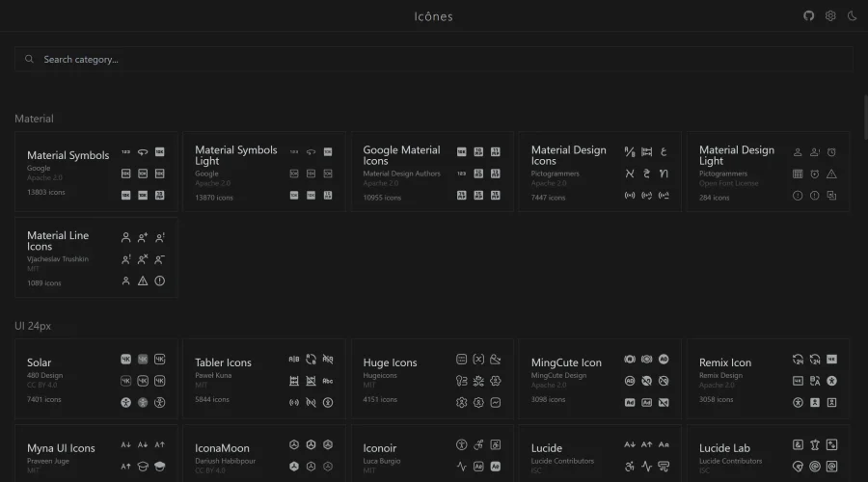Click the translate icon in Remix Icon
The width and height of the screenshot is (868, 482).
point(815,381)
